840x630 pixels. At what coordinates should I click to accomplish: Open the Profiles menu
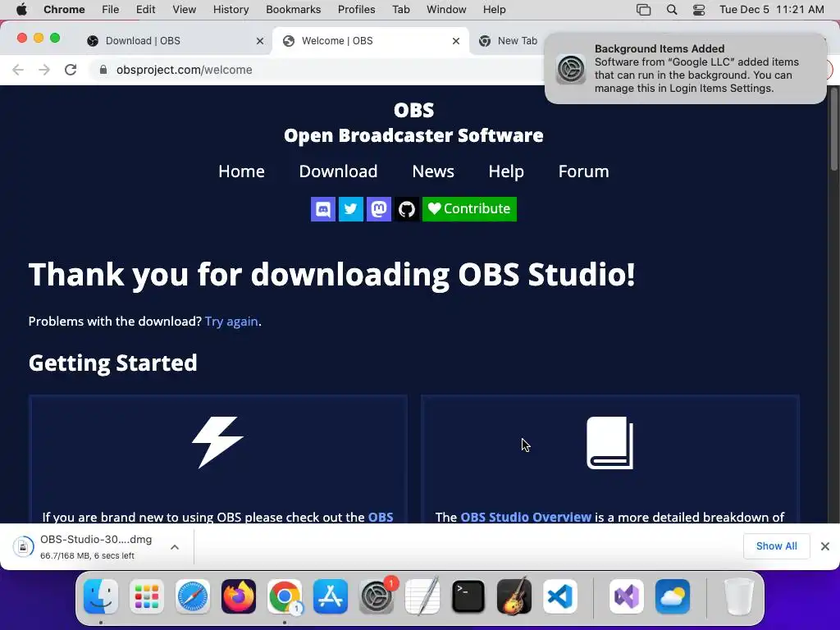pyautogui.click(x=356, y=10)
